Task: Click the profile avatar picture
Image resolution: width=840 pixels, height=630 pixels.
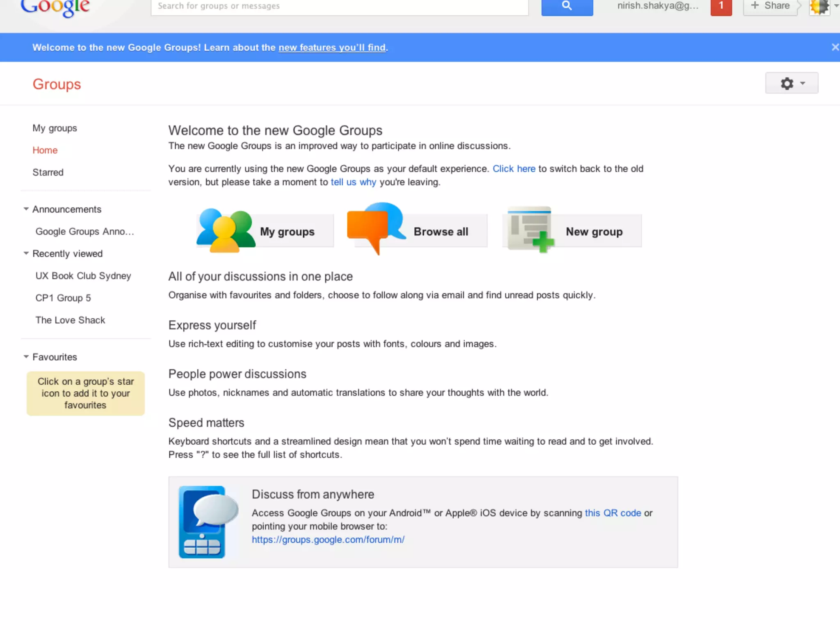Action: pyautogui.click(x=819, y=7)
